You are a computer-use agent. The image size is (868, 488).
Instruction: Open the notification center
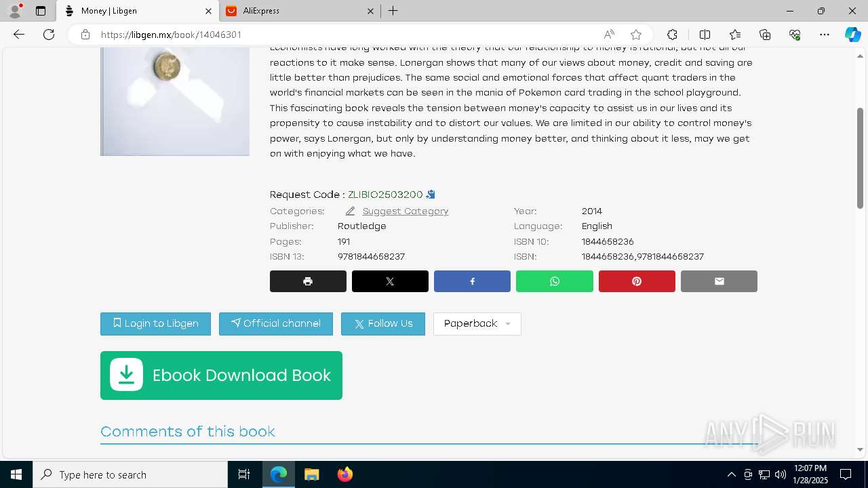pyautogui.click(x=846, y=474)
